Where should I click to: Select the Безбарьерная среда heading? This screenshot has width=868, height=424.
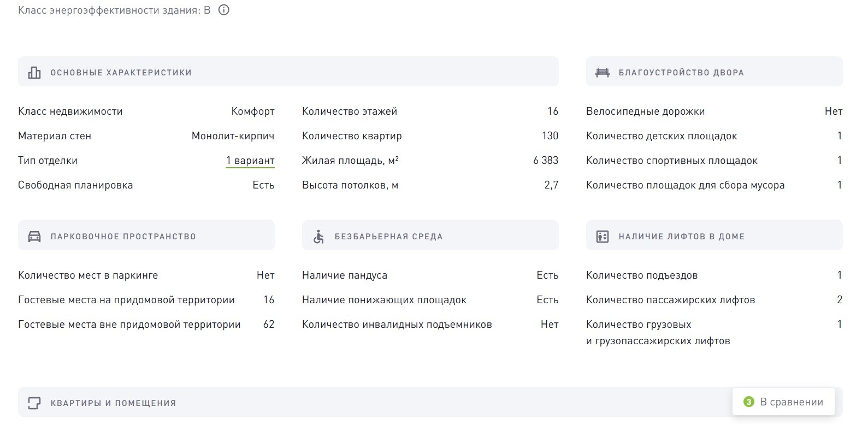[x=388, y=237]
